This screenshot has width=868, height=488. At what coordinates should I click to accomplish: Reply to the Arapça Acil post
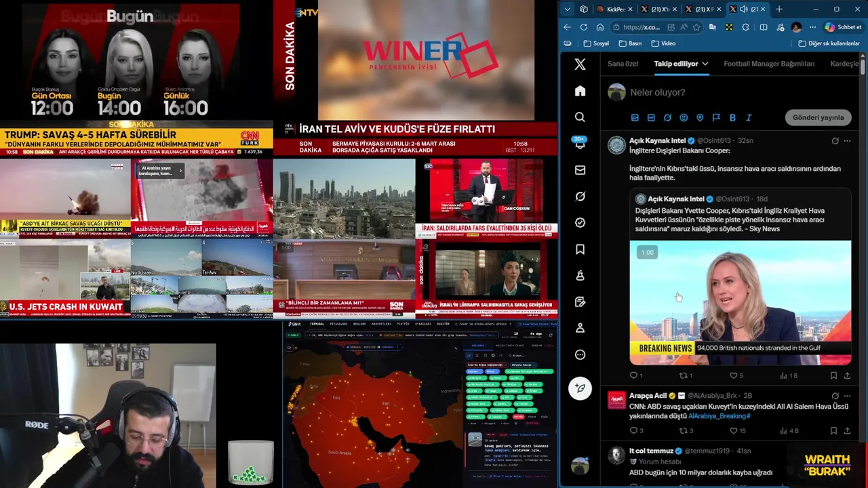click(x=634, y=430)
